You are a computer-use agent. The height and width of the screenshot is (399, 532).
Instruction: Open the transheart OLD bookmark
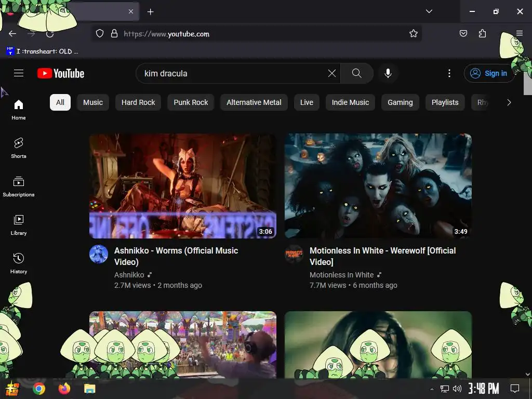click(43, 51)
